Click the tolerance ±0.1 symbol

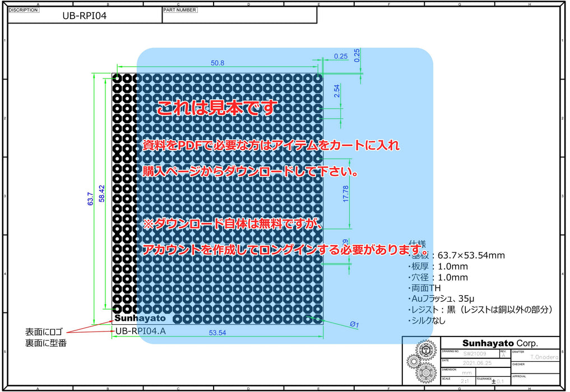(498, 381)
